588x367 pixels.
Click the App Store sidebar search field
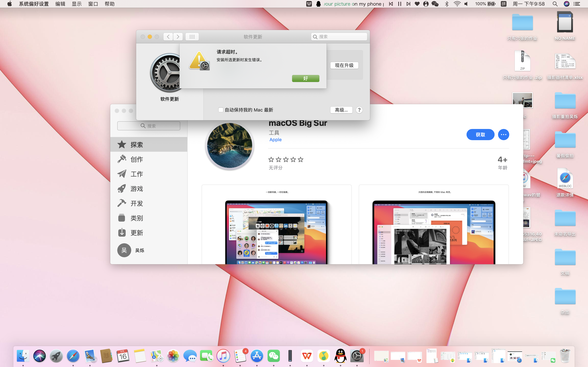click(149, 126)
